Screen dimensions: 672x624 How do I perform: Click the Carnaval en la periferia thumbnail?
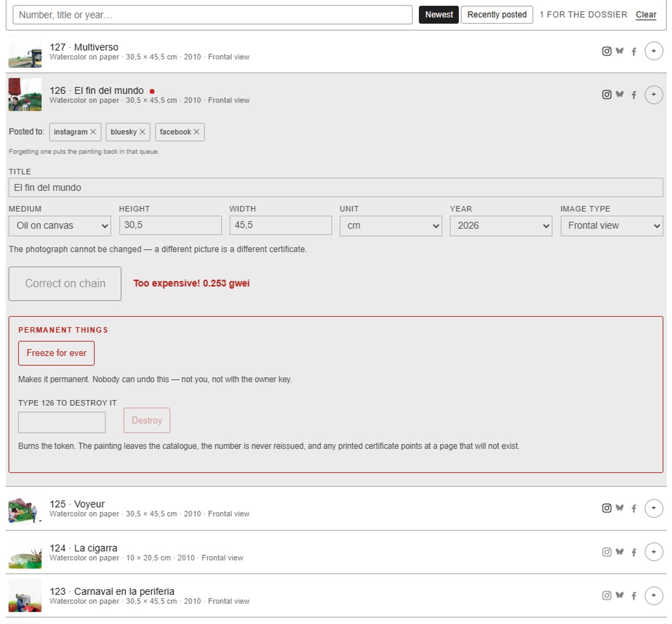(x=25, y=595)
